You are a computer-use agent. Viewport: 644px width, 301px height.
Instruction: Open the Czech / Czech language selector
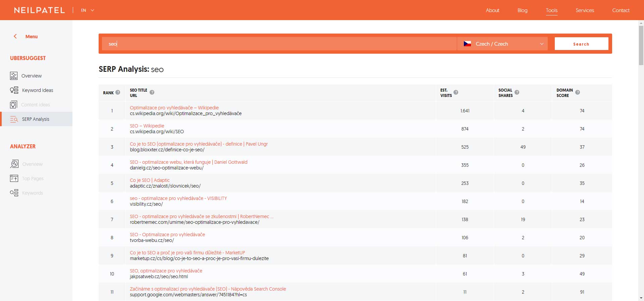(x=502, y=44)
